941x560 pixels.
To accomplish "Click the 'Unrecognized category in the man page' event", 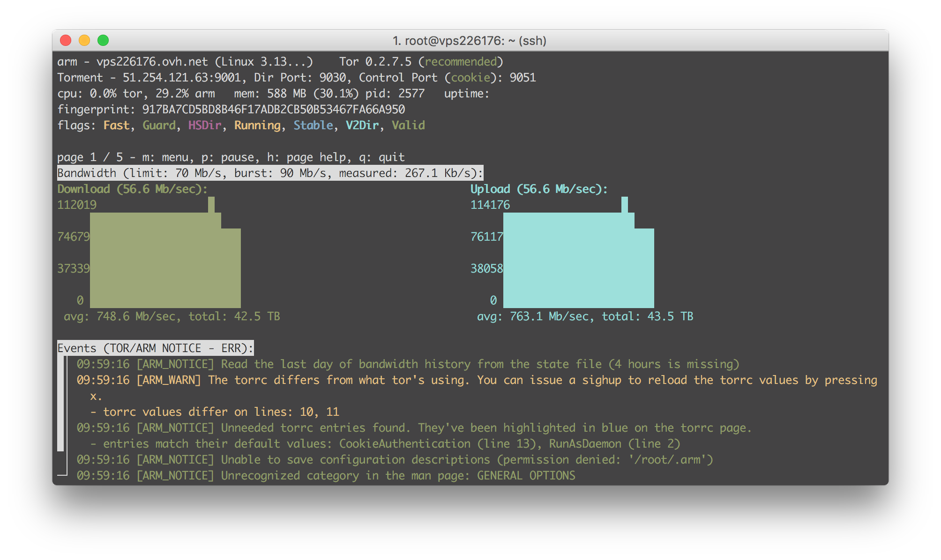I will click(326, 476).
